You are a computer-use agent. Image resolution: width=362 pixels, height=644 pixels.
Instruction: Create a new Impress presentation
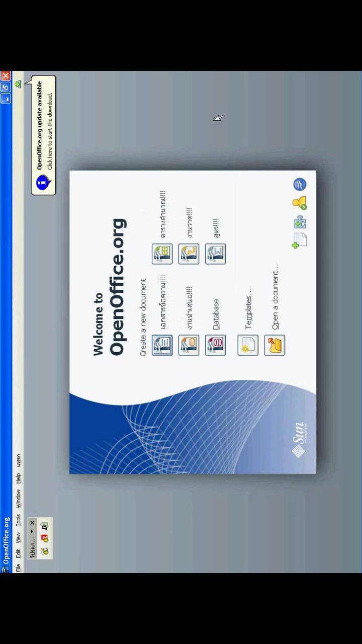tap(189, 345)
